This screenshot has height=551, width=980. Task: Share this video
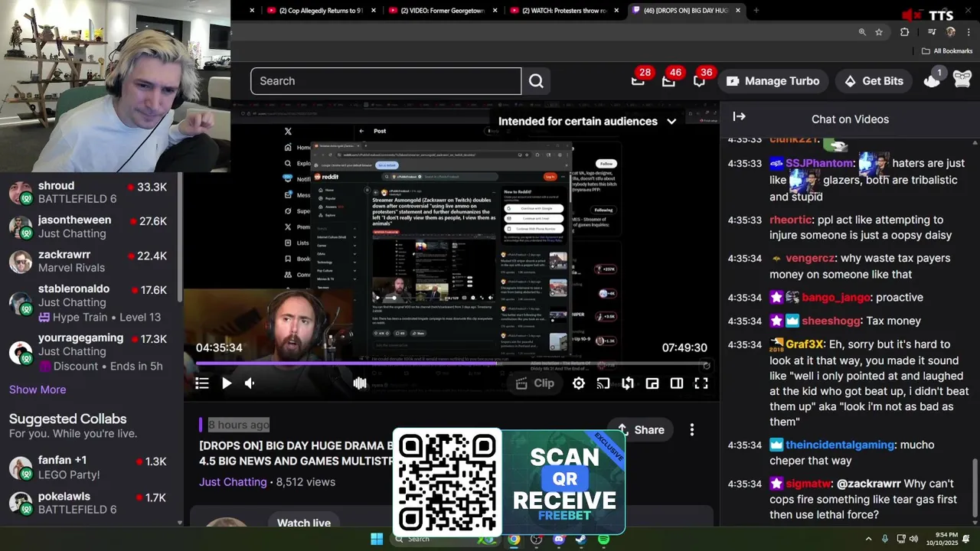point(641,430)
